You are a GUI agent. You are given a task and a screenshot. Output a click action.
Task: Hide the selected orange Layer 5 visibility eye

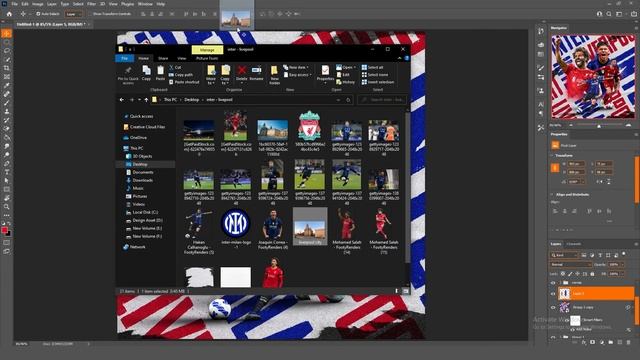[x=553, y=293]
